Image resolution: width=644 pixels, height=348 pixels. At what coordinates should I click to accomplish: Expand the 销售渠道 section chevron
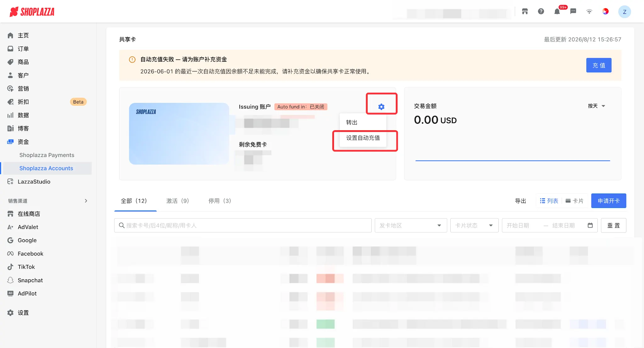[x=86, y=201]
